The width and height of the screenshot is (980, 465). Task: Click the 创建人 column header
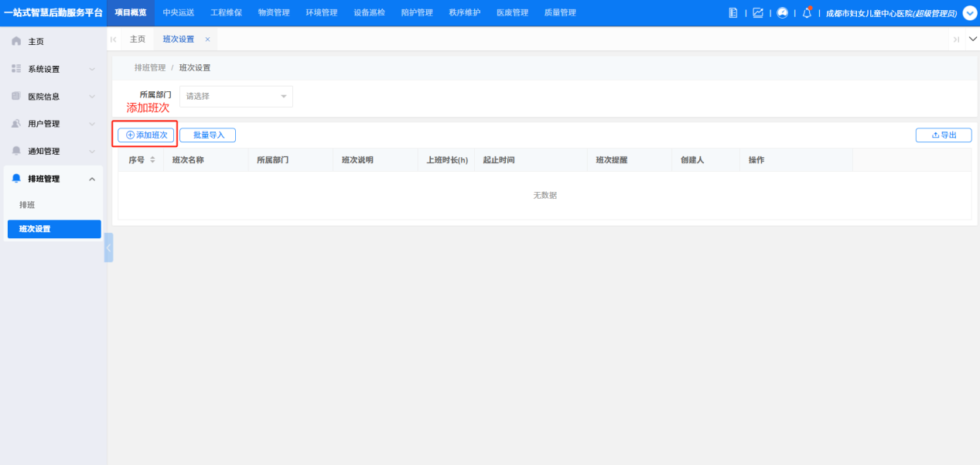692,160
